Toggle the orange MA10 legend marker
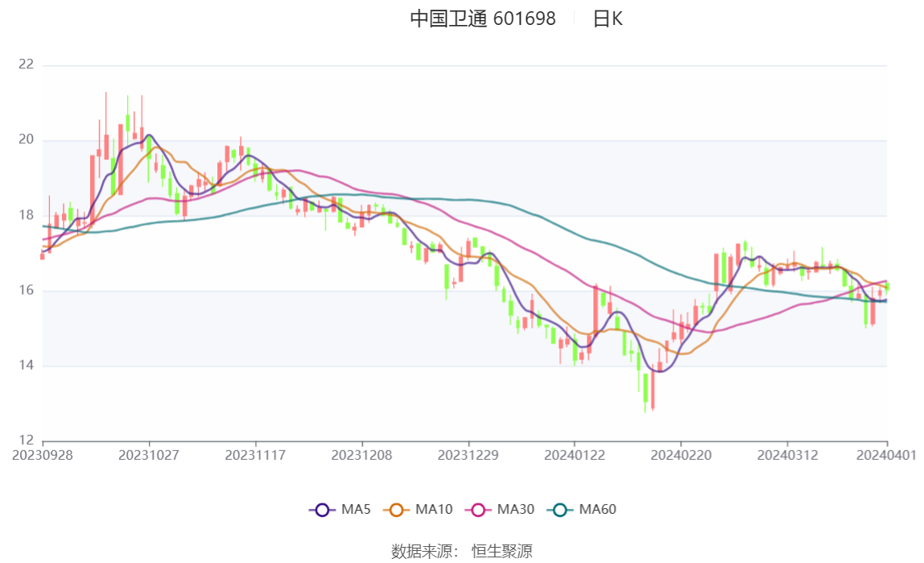The image size is (924, 563). coord(396,510)
